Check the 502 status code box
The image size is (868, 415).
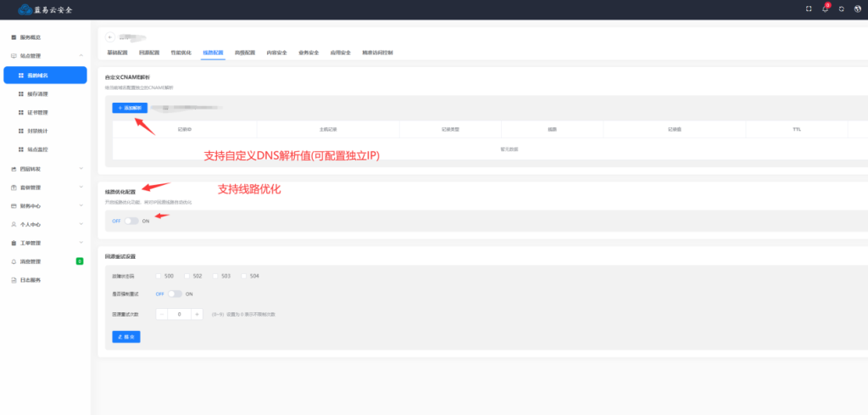[x=187, y=276]
